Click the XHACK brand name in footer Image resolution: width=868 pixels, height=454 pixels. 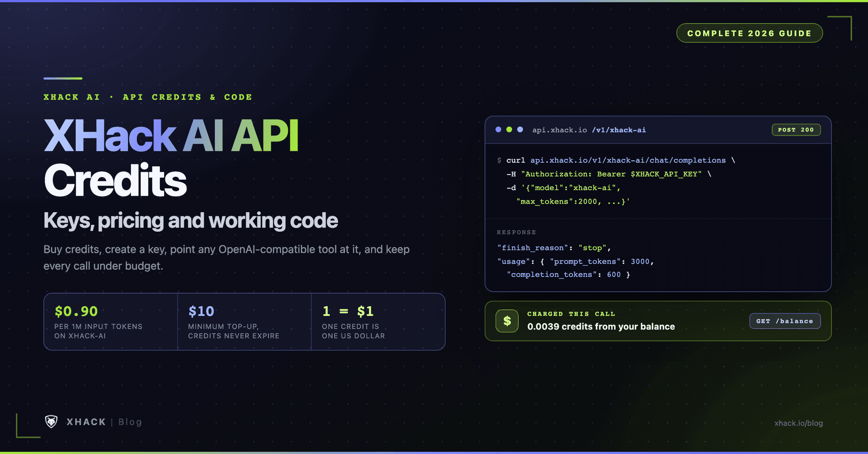pos(86,422)
